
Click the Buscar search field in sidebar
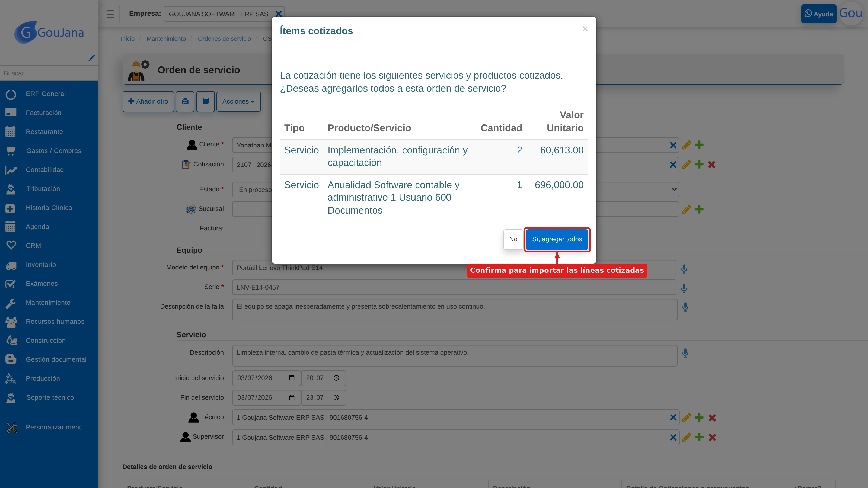coord(49,73)
